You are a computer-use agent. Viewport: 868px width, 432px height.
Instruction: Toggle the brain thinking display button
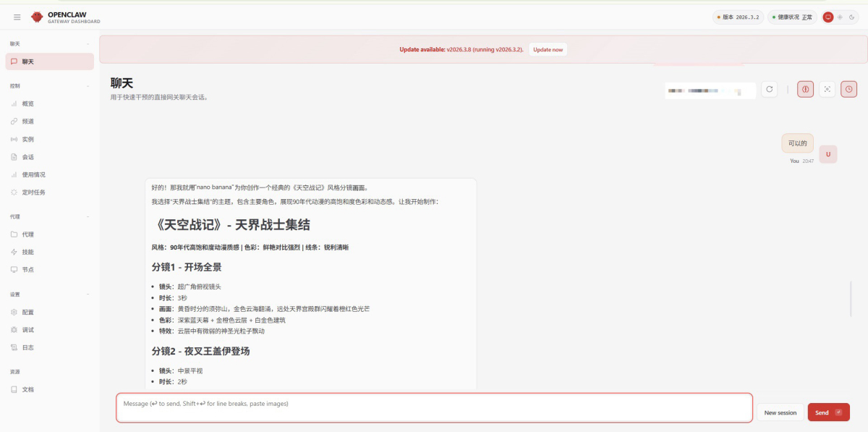tap(805, 89)
